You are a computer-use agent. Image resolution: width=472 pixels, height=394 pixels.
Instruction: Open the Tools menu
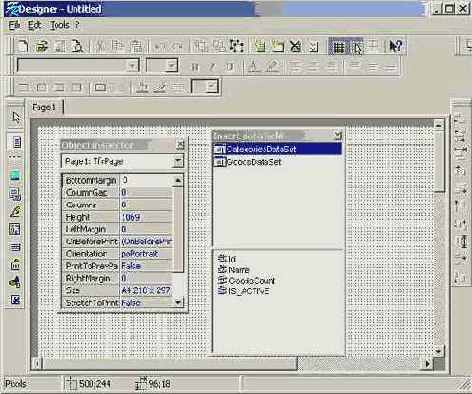(59, 25)
